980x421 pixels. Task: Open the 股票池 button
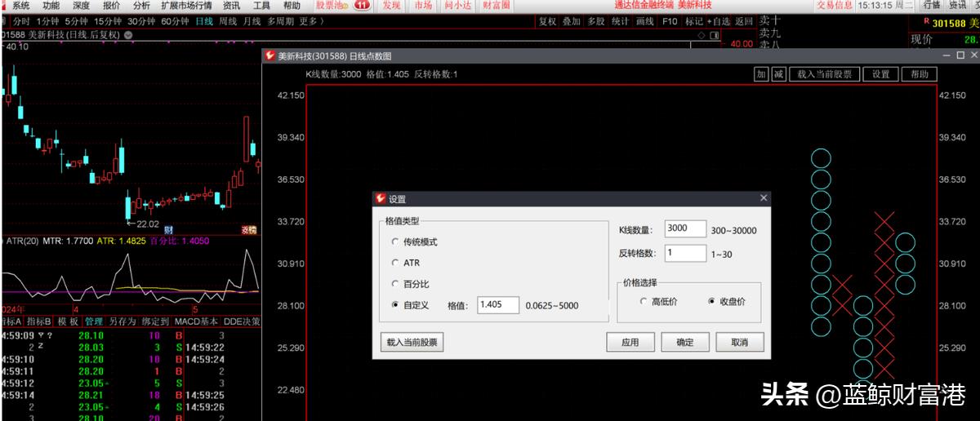[331, 6]
